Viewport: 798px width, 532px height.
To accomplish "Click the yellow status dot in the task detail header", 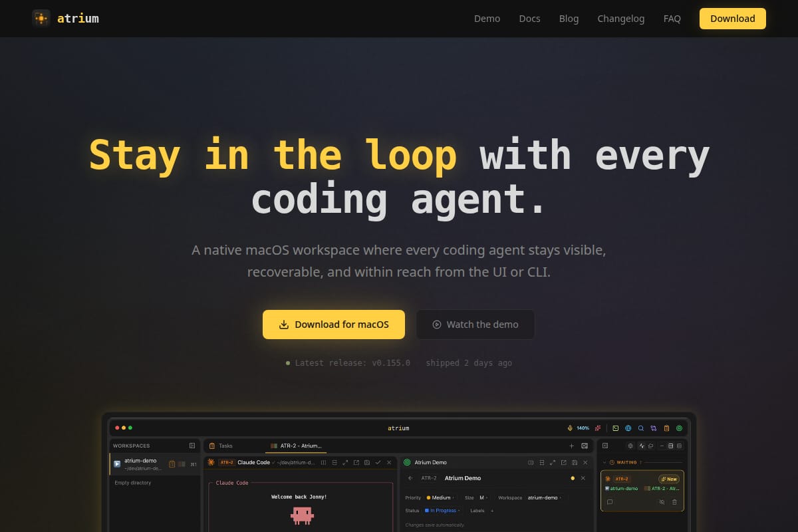I will tap(573, 478).
